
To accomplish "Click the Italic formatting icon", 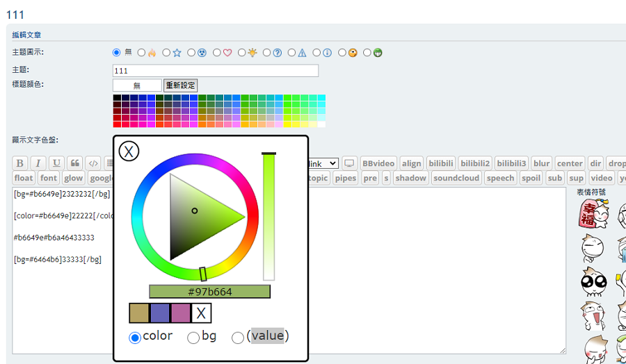I will click(38, 163).
